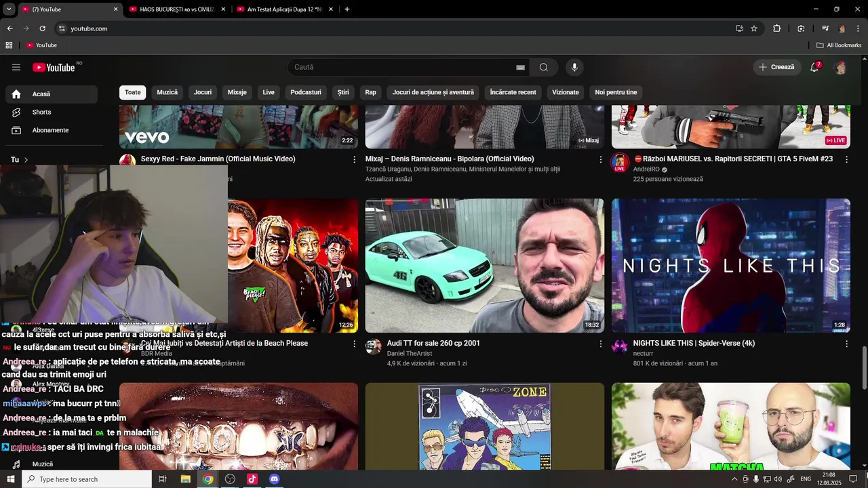Open the Google apps grid in the bookmarks bar
The width and height of the screenshot is (868, 488).
[9, 45]
